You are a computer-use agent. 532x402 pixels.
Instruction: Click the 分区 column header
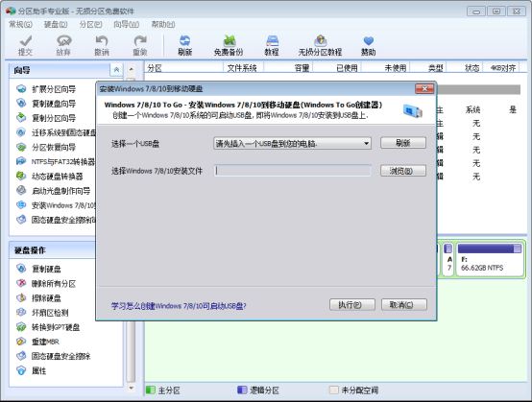click(183, 68)
